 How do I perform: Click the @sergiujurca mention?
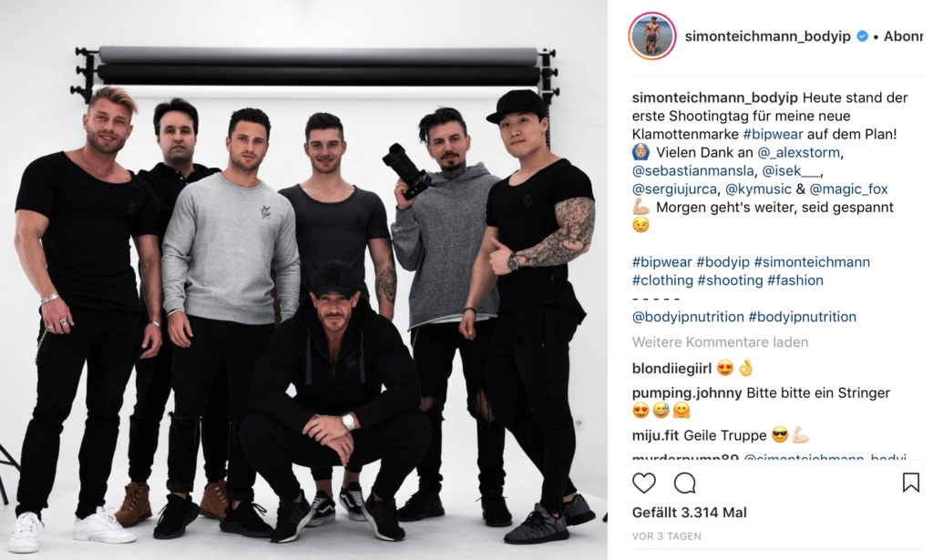tap(674, 189)
